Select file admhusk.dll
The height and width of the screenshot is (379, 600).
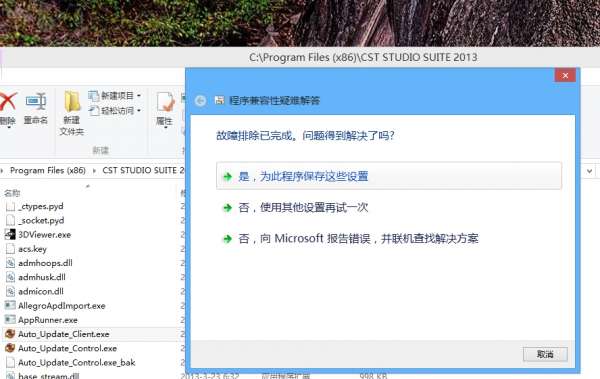pyautogui.click(x=42, y=277)
